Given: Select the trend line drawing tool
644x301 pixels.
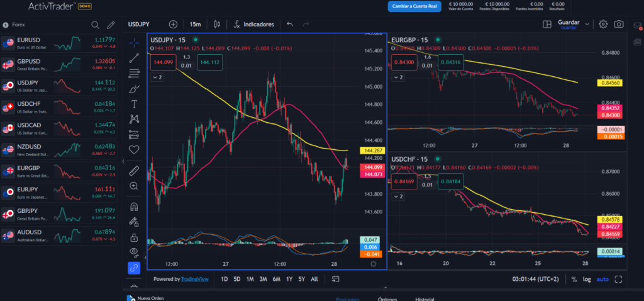Looking at the screenshot, I should [133, 58].
